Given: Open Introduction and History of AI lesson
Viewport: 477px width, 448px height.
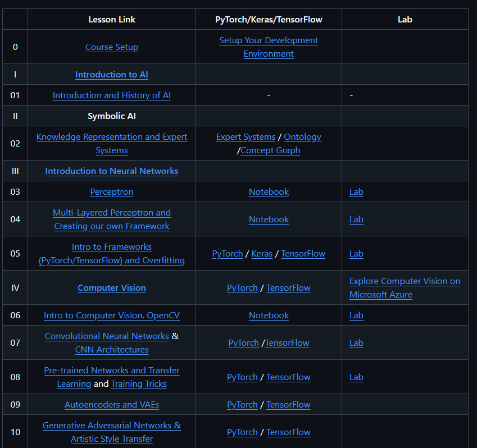Looking at the screenshot, I should 111,95.
